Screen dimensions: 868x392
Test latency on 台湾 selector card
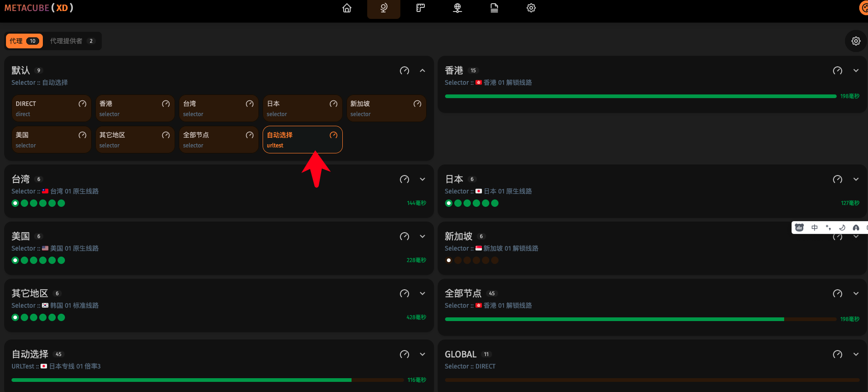point(250,104)
